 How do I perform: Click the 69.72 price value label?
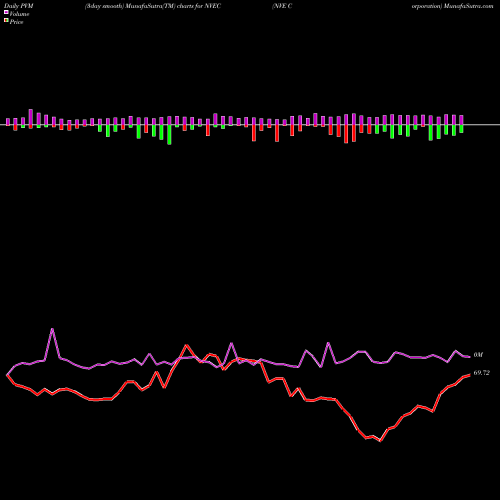(482, 373)
